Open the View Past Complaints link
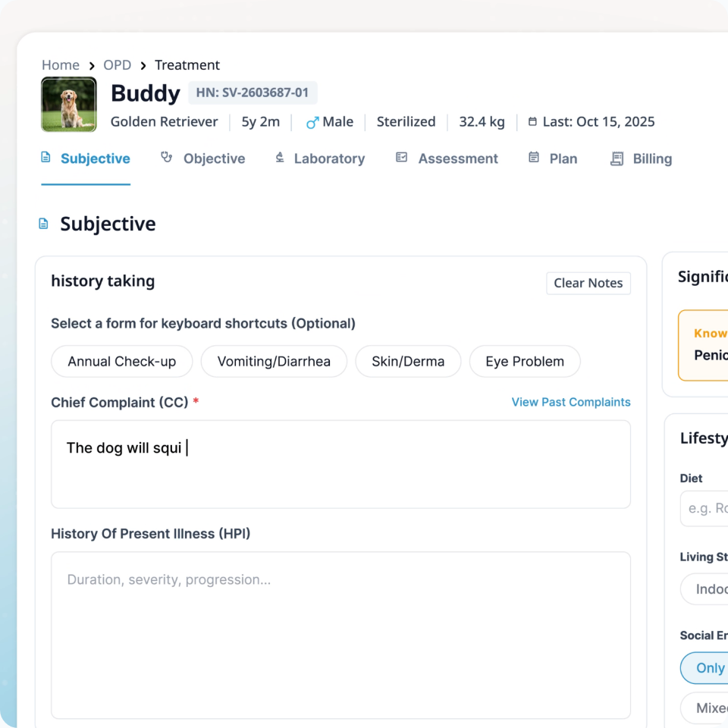The height and width of the screenshot is (728, 728). tap(570, 402)
